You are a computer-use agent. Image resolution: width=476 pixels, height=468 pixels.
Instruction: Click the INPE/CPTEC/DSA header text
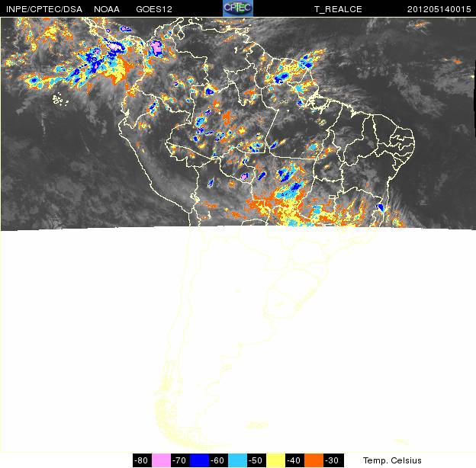pos(44,9)
